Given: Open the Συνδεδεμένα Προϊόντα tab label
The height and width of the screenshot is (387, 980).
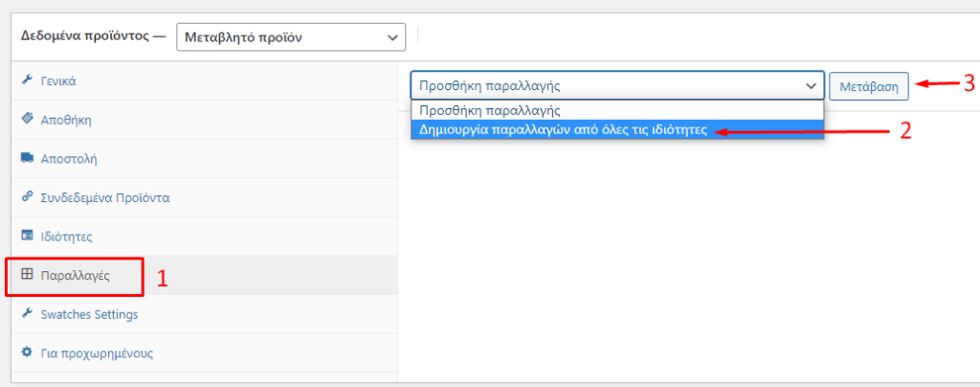Looking at the screenshot, I should (105, 197).
